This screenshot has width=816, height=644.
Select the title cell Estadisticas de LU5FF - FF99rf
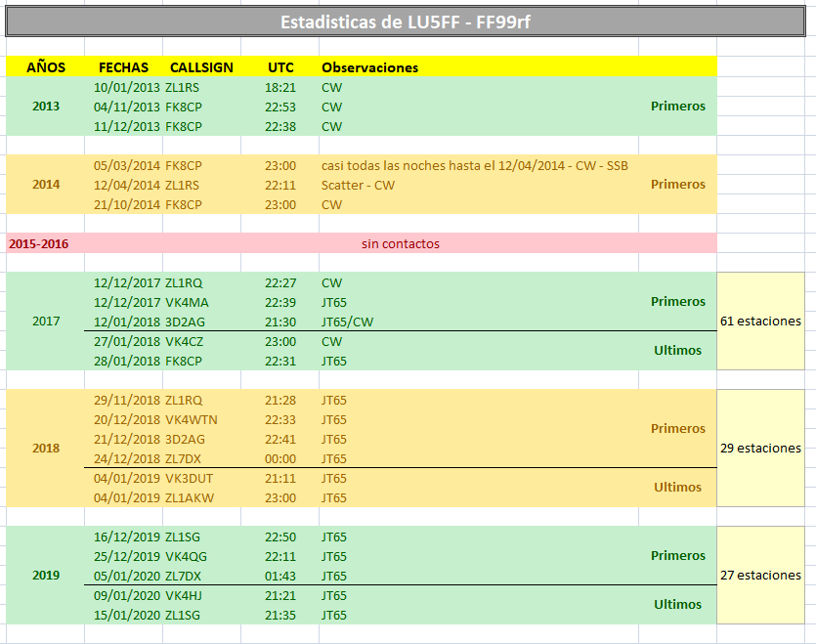pyautogui.click(x=406, y=21)
